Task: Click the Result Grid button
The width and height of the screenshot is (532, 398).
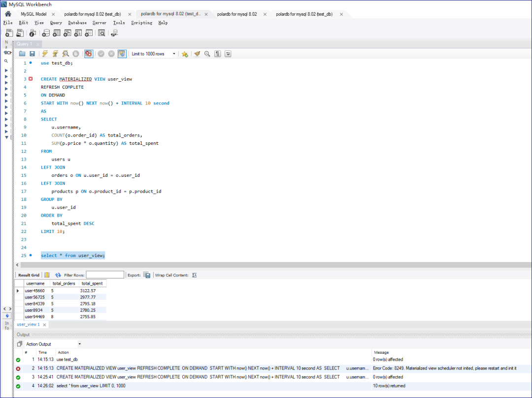Action: coord(28,275)
